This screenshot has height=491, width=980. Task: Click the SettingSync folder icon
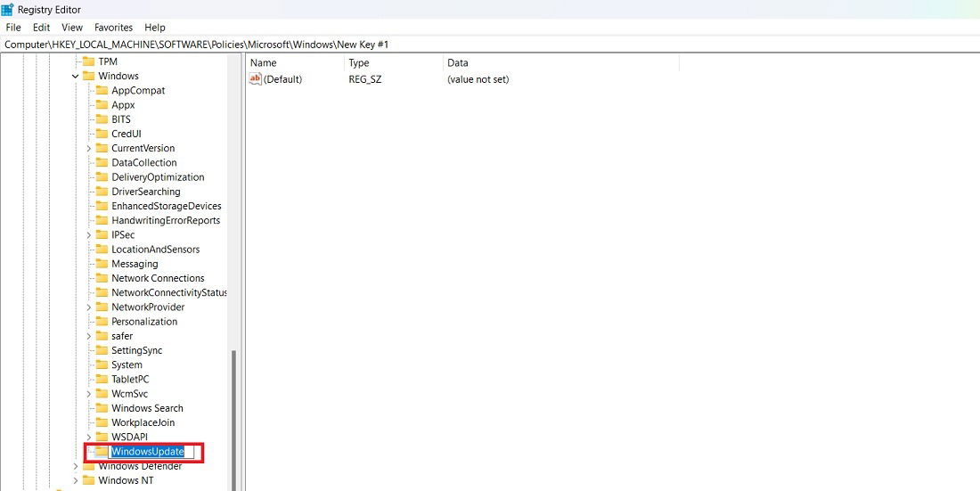point(102,350)
